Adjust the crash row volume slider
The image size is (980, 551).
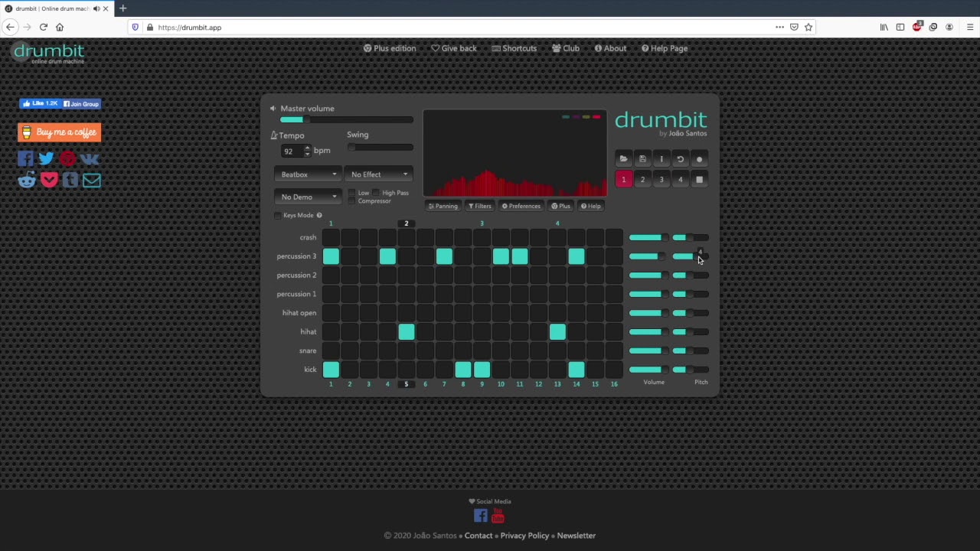pyautogui.click(x=648, y=237)
